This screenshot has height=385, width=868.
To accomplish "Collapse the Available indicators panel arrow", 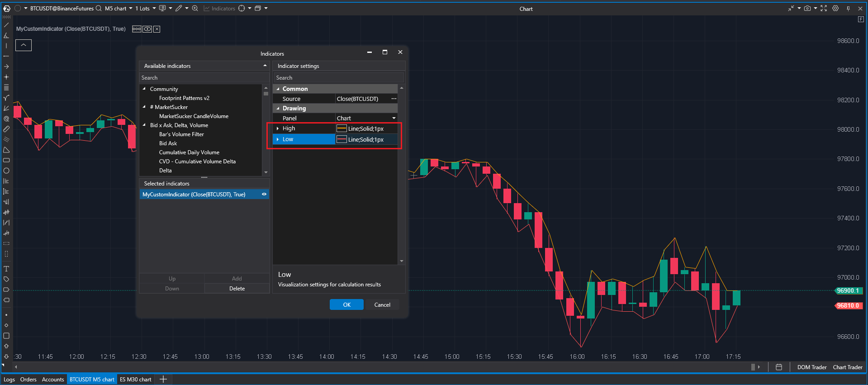I will tap(265, 66).
